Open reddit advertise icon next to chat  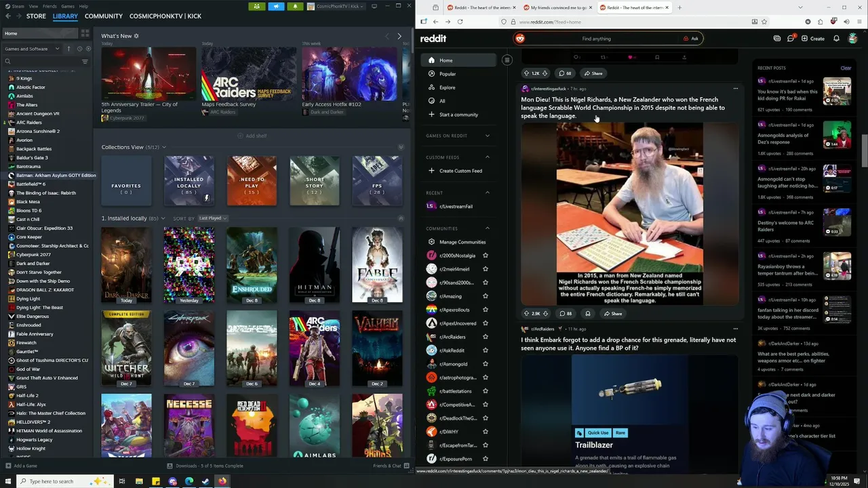tap(777, 39)
